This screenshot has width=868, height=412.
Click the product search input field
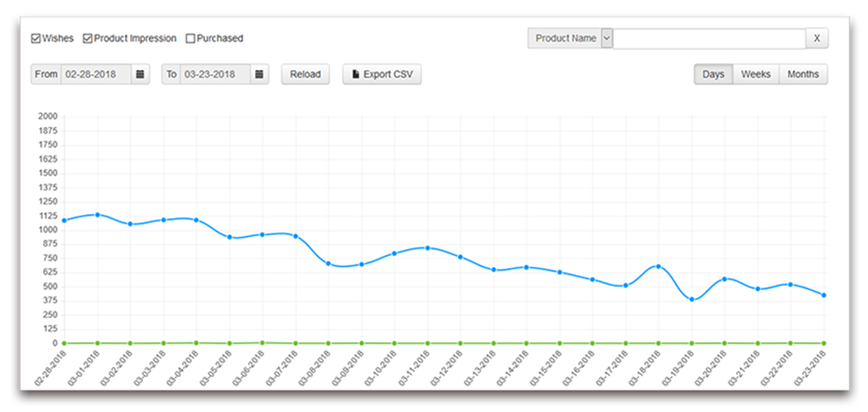709,38
